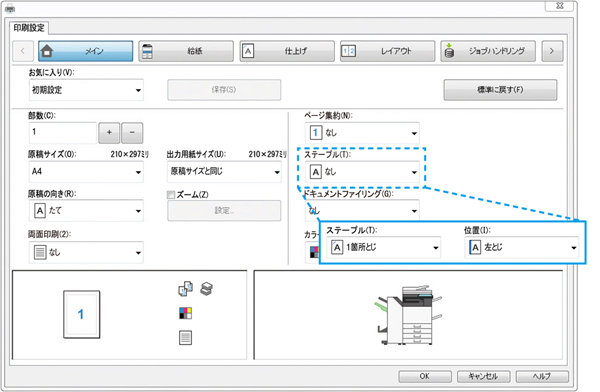600x392 pixels.
Task: Open the 両面印刷 dropdown
Action: [86, 252]
